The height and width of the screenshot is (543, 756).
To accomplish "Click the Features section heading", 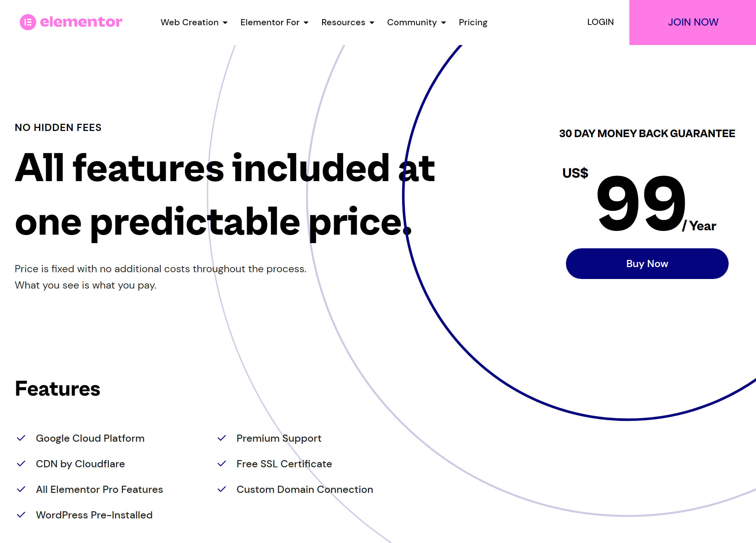I will [x=58, y=388].
